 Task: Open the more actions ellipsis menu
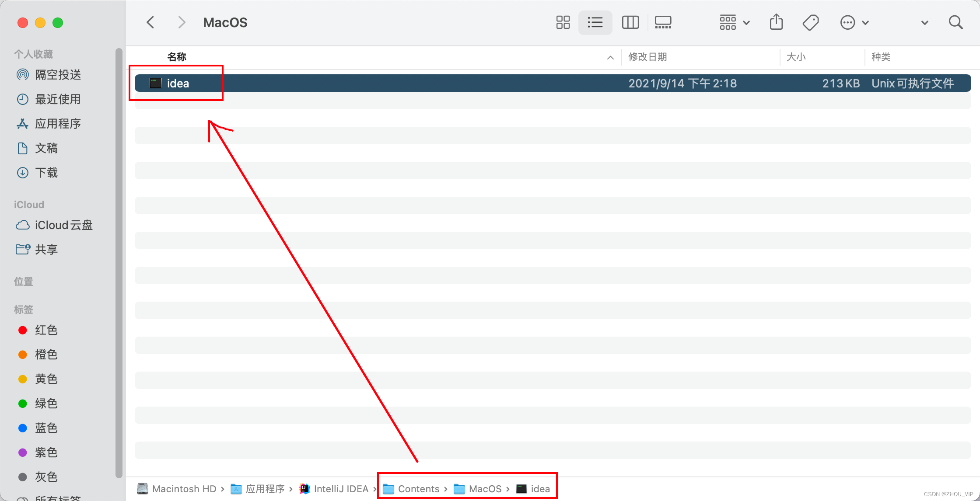click(854, 22)
